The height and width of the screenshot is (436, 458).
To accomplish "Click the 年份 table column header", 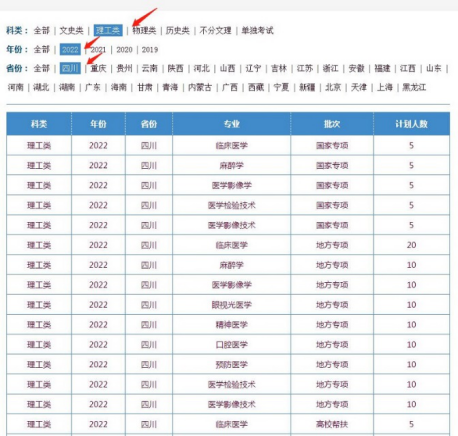I will 98,124.
